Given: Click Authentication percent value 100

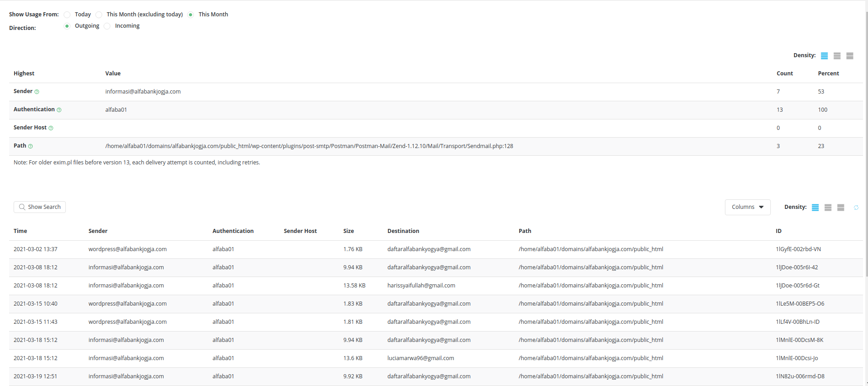Looking at the screenshot, I should [823, 110].
